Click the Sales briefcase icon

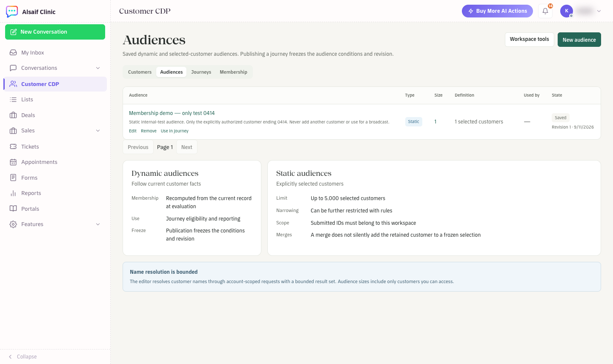pos(13,131)
